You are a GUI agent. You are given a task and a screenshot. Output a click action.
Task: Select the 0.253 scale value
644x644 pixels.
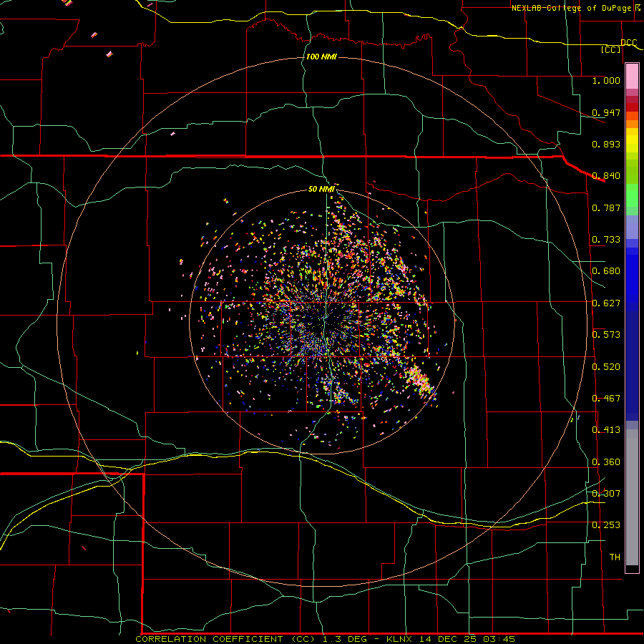(606, 525)
